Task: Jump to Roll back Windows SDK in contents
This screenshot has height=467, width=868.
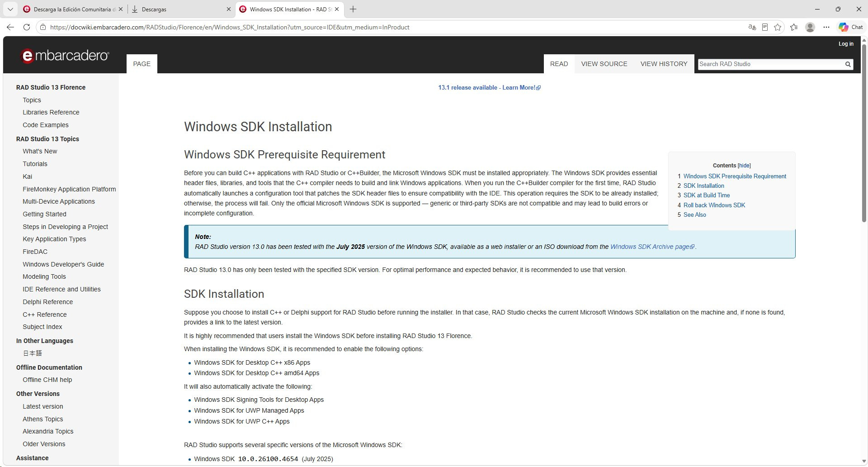Action: (x=714, y=205)
